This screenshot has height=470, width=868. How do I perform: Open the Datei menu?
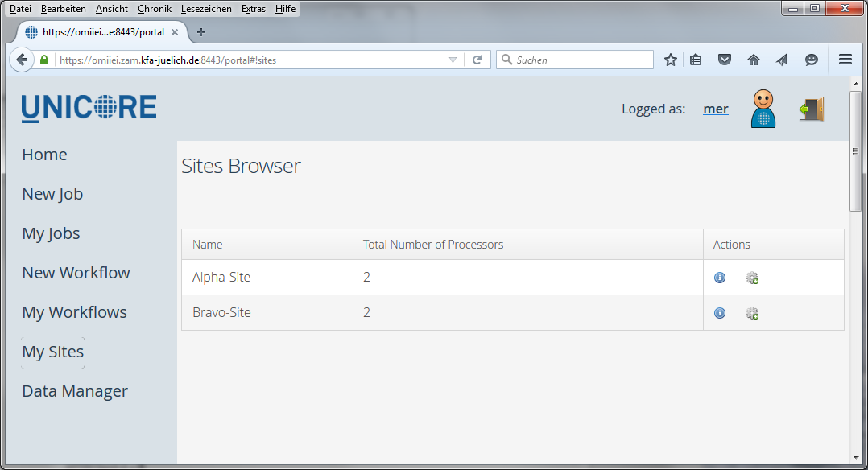point(20,9)
